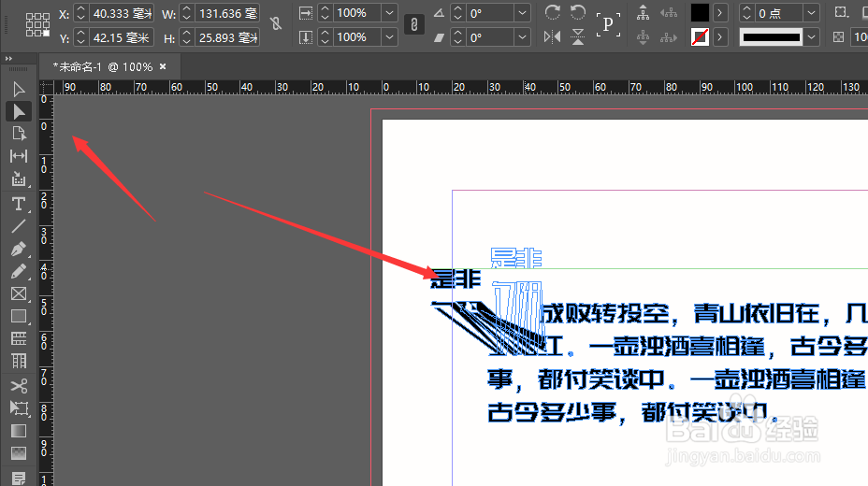Click the width value stepper arrows

186,13
